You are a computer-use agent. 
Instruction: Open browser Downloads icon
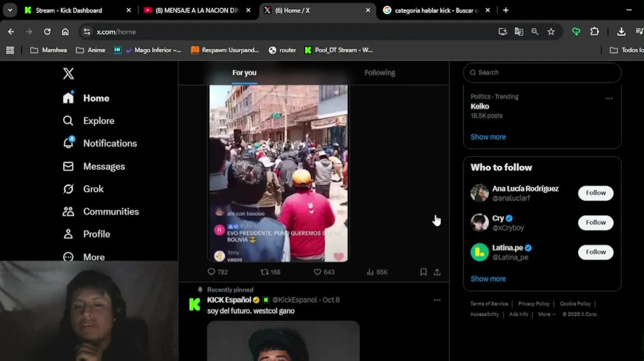coord(621,32)
